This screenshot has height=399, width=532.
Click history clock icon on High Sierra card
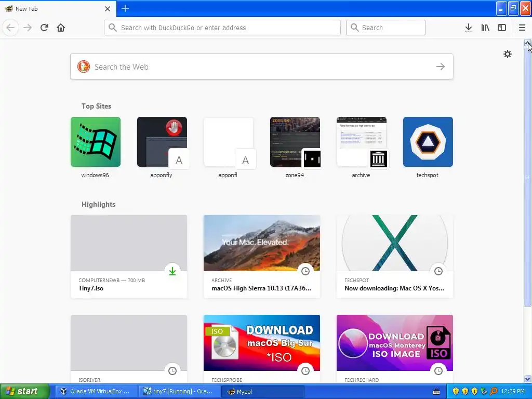click(305, 271)
